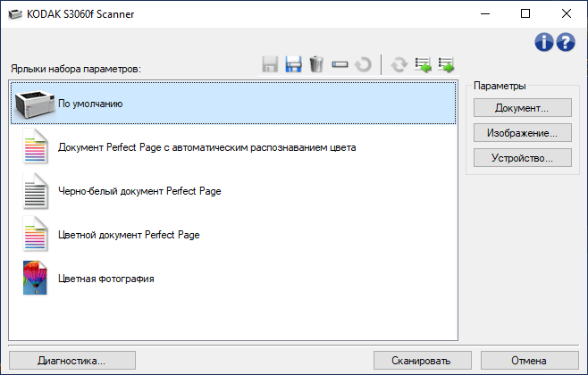The width and height of the screenshot is (588, 375).
Task: Start scanning with Сканировать button
Action: pos(423,361)
